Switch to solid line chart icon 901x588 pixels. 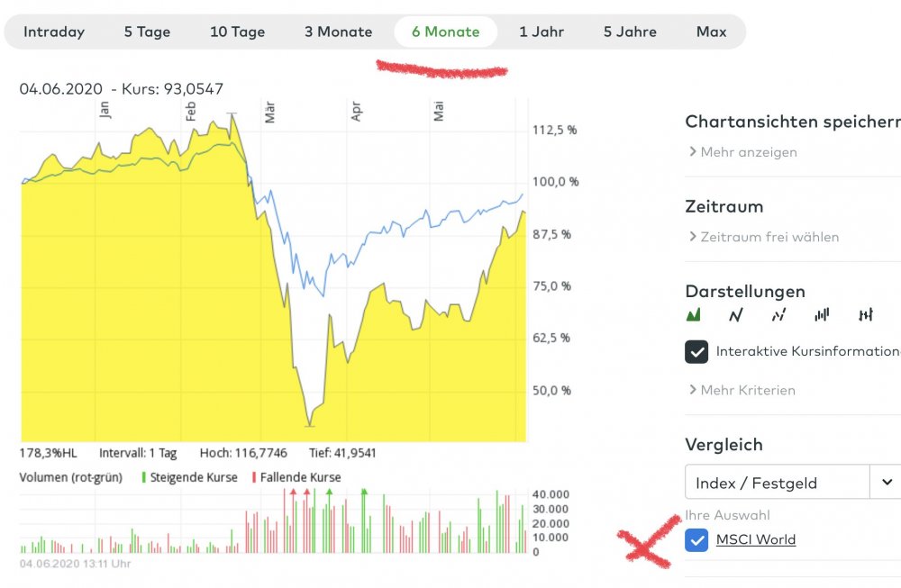point(736,315)
